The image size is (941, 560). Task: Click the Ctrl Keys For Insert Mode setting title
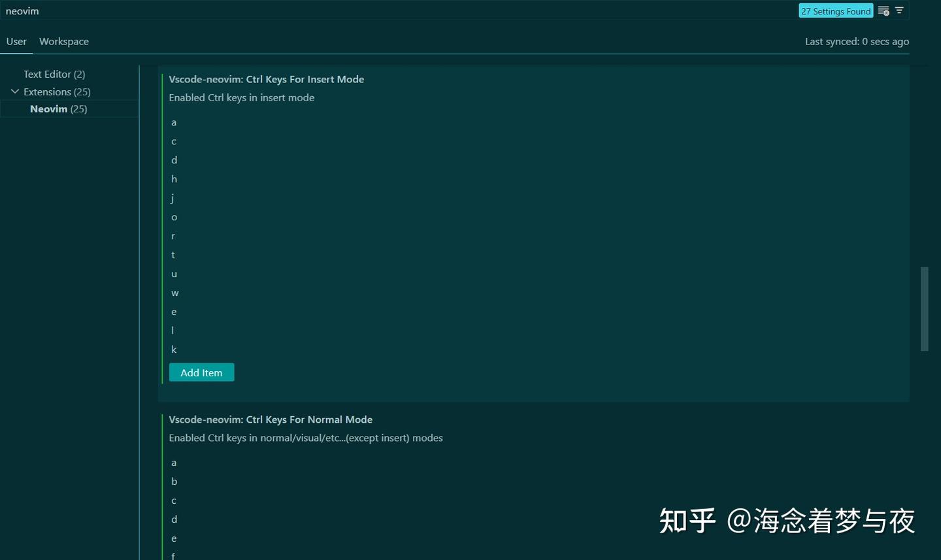267,79
